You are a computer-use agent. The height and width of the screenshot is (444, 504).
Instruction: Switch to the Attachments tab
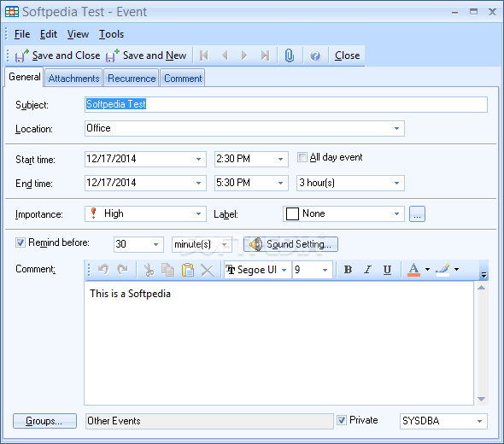[73, 79]
